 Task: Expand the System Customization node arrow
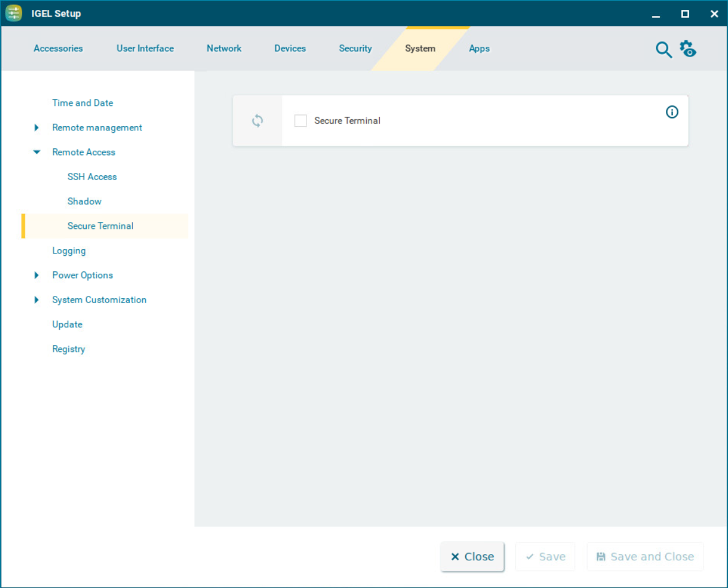pos(37,300)
